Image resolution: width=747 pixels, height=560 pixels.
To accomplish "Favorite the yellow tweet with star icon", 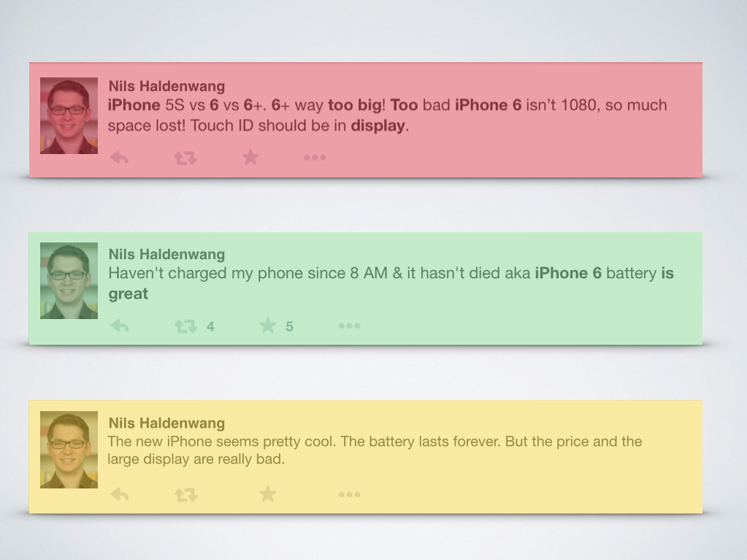I will tap(268, 494).
